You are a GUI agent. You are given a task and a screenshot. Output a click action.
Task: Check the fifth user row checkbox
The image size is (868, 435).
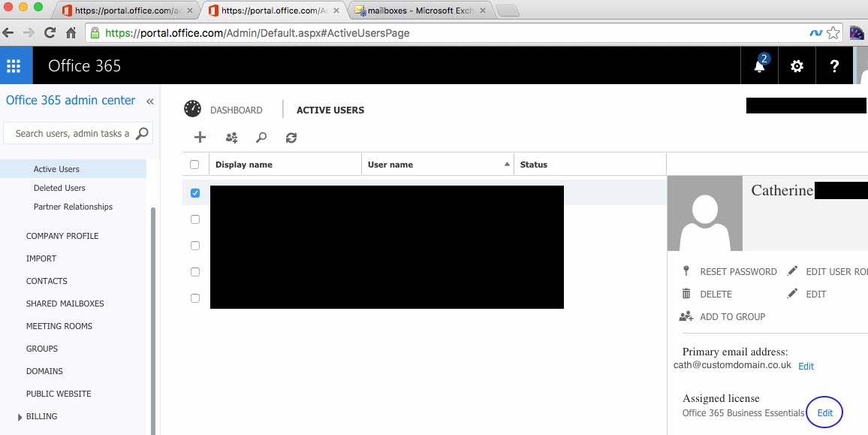pos(195,298)
